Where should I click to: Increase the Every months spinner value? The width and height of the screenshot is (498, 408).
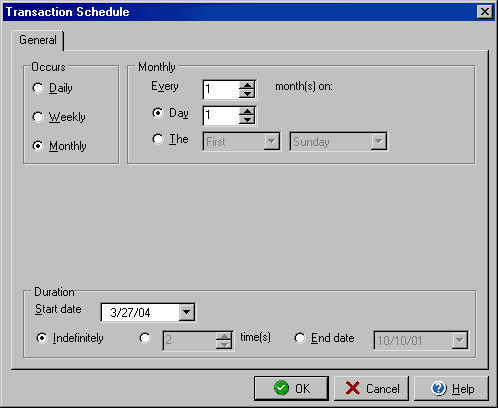click(247, 85)
